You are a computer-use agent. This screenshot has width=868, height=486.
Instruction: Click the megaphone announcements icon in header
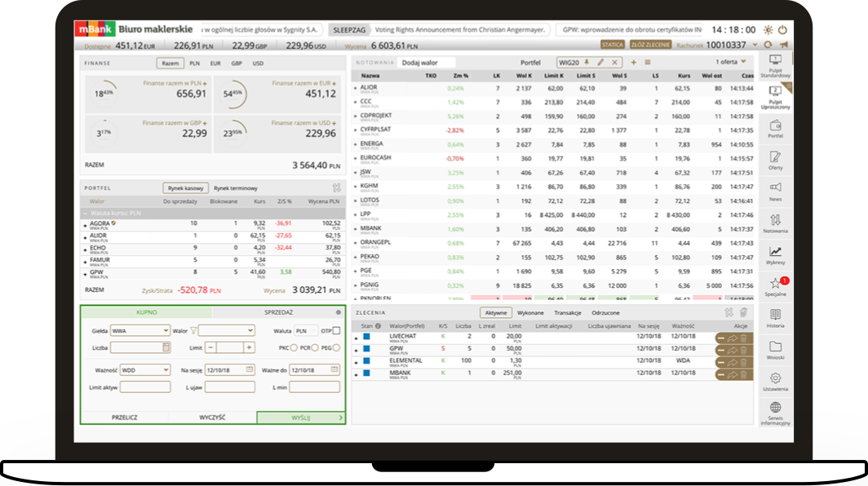click(784, 45)
